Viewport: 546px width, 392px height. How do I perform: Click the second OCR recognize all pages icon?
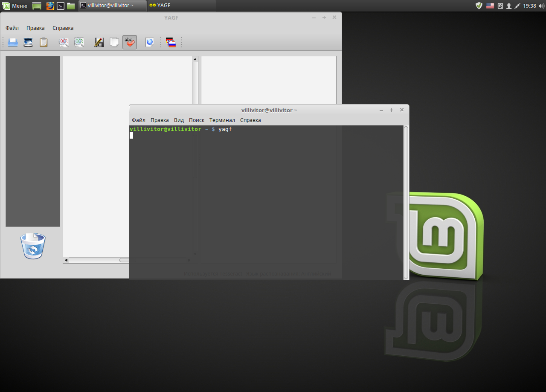(79, 42)
